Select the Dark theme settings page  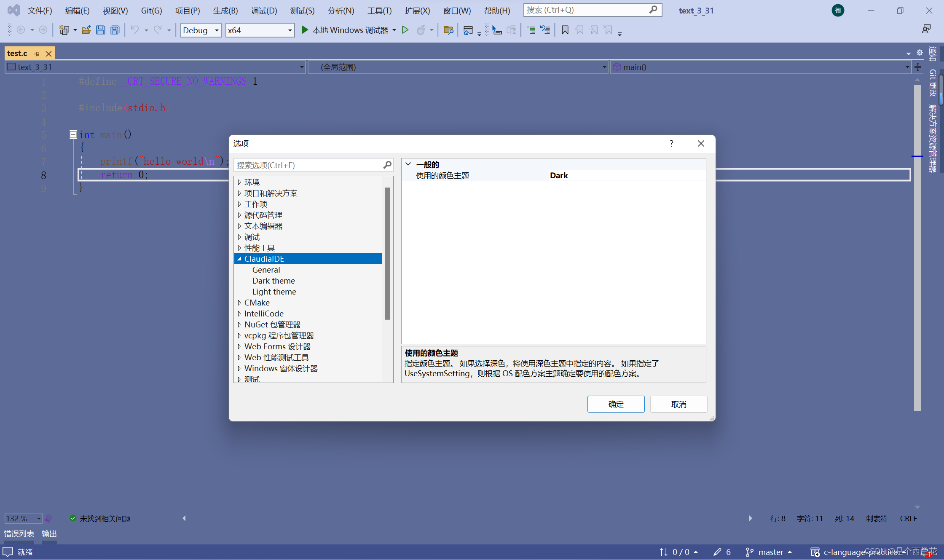pyautogui.click(x=274, y=281)
